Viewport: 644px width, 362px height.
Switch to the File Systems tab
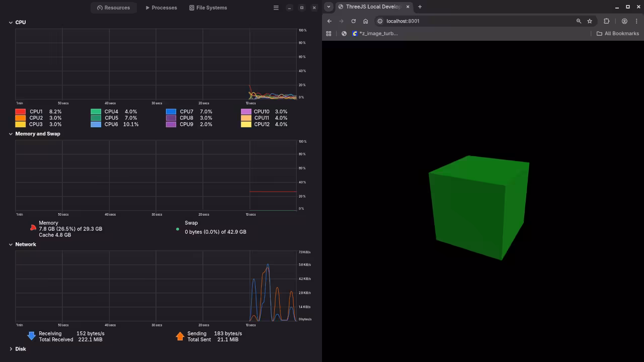tap(208, 8)
